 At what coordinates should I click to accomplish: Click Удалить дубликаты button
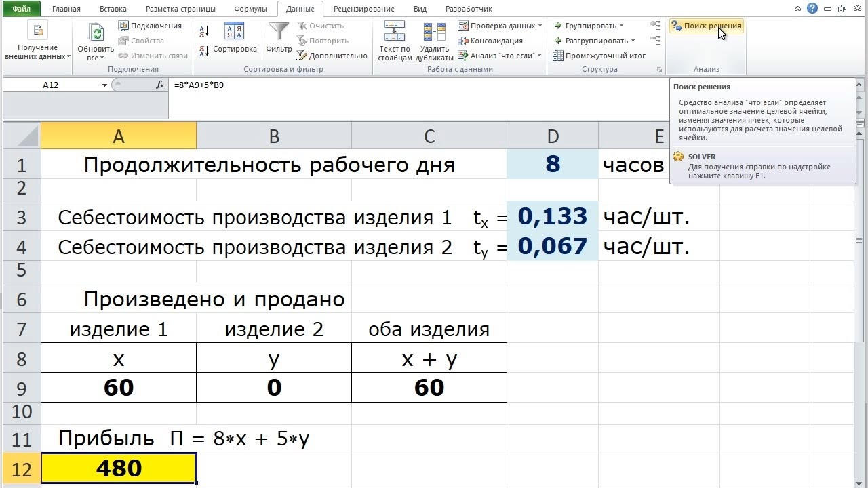click(435, 41)
